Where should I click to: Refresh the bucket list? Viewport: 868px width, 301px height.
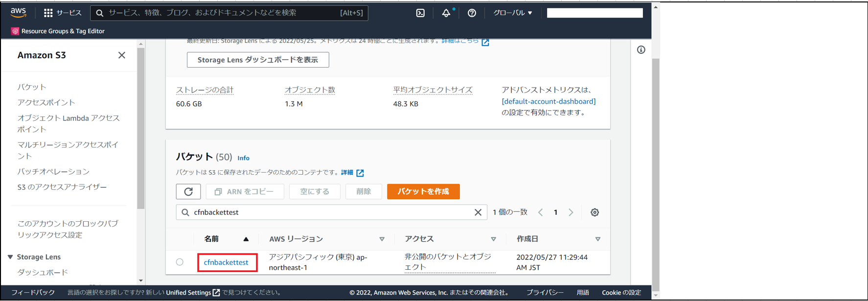pos(188,191)
